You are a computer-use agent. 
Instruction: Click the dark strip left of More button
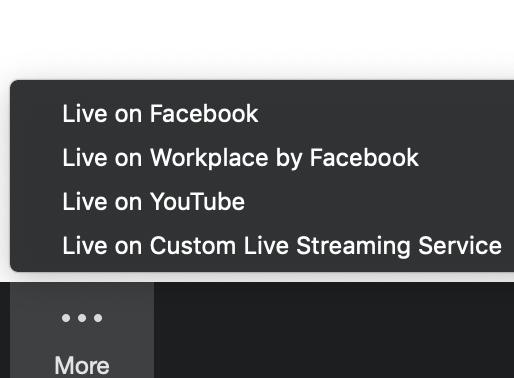[x=5, y=330]
